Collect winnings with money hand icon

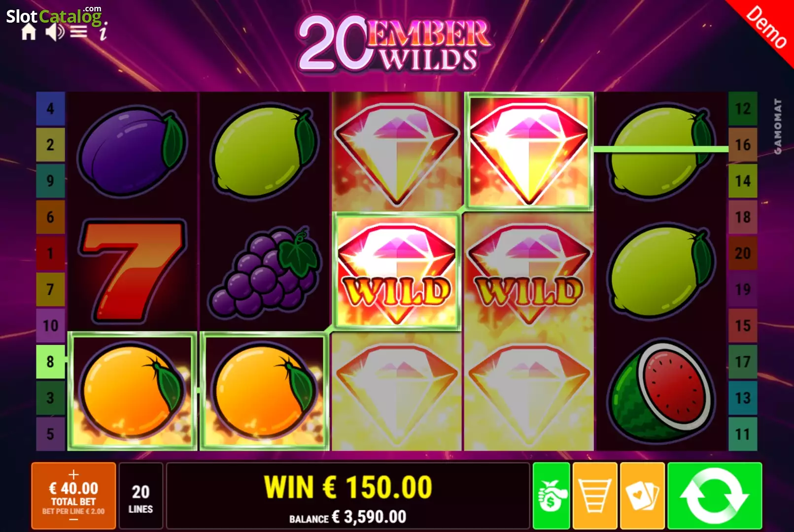point(552,496)
